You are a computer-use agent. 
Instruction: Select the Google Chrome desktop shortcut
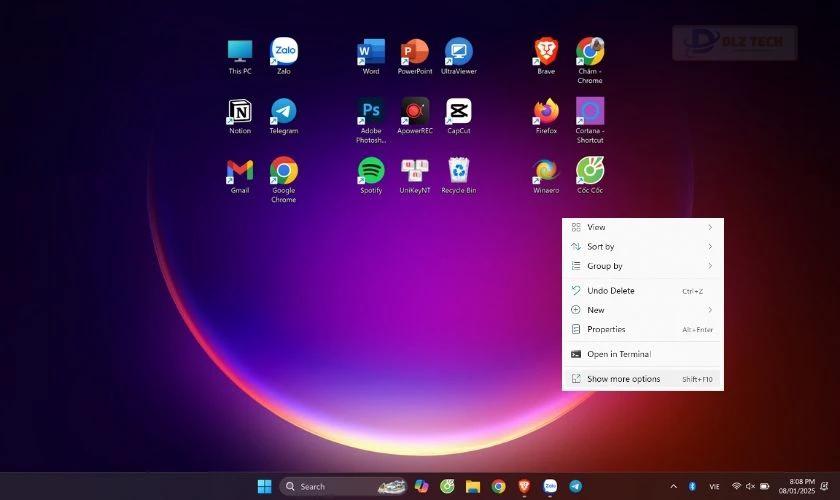point(283,180)
